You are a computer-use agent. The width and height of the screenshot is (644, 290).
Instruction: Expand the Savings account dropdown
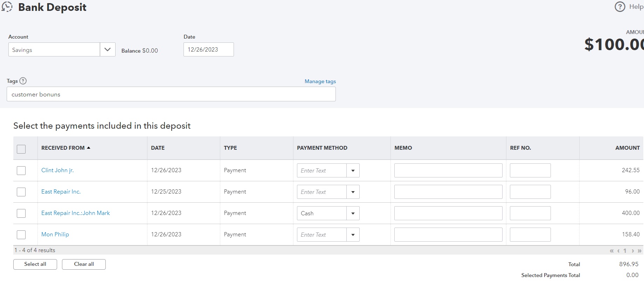click(x=108, y=50)
